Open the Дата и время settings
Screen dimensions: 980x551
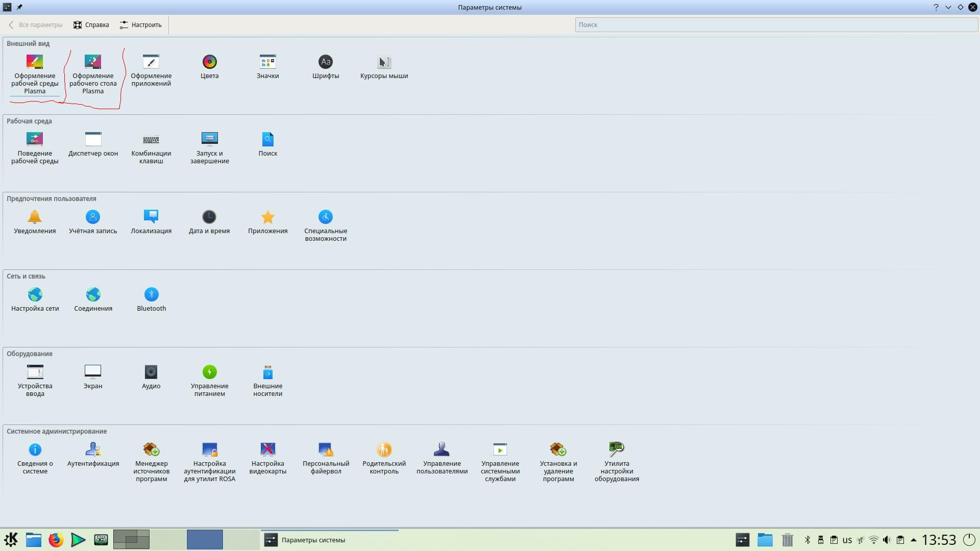click(209, 221)
